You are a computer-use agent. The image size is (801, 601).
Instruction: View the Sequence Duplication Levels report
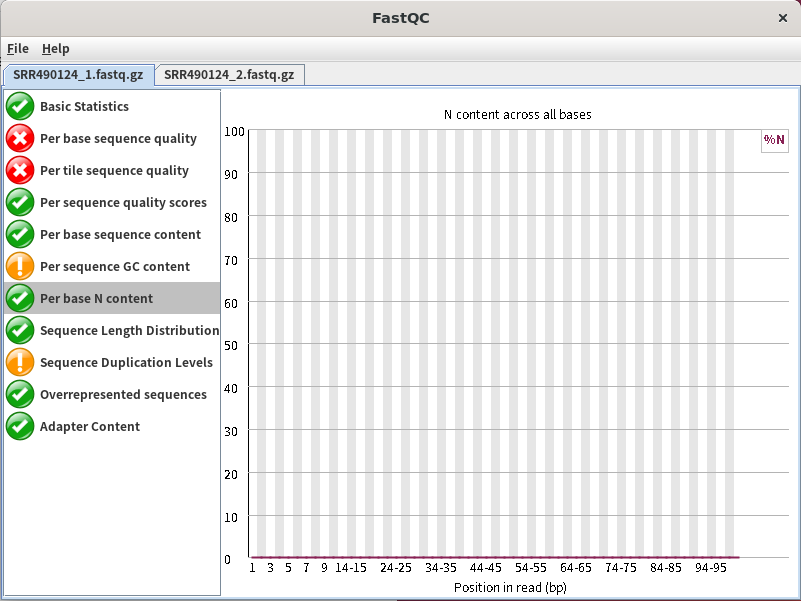pyautogui.click(x=112, y=362)
